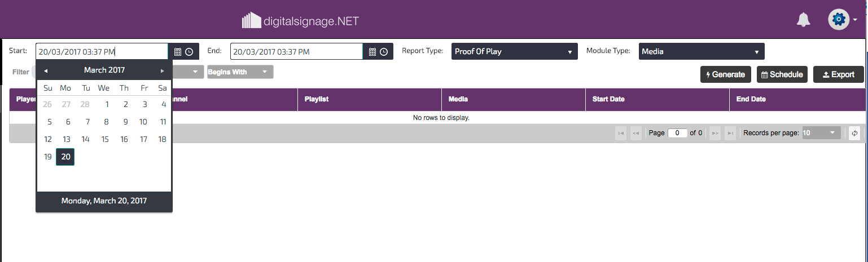This screenshot has height=262, width=868.
Task: Open the End date calendar picker icon
Action: [372, 52]
